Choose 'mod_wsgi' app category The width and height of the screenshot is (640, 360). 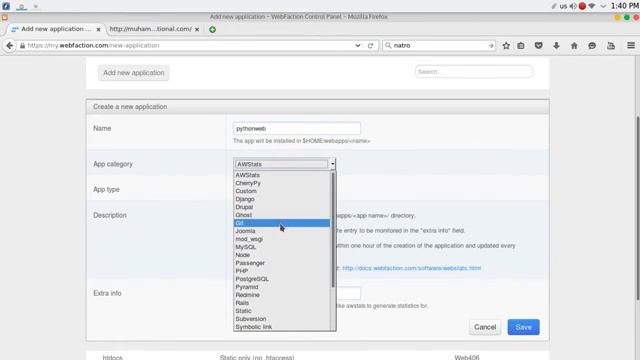point(282,239)
